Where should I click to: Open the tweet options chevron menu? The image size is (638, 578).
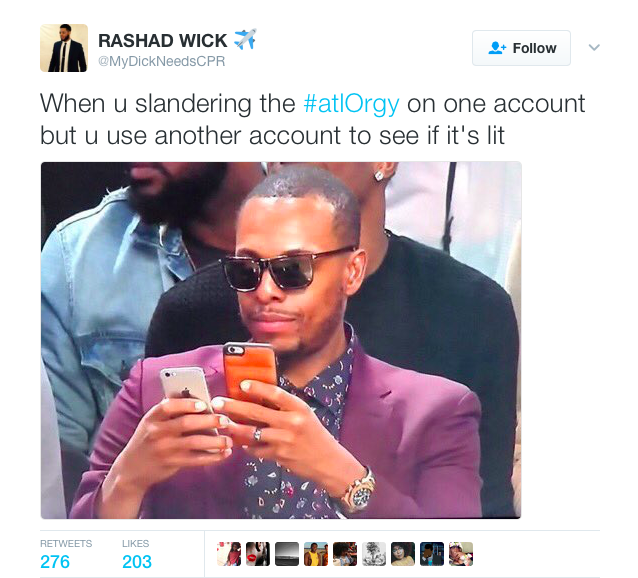[x=594, y=48]
